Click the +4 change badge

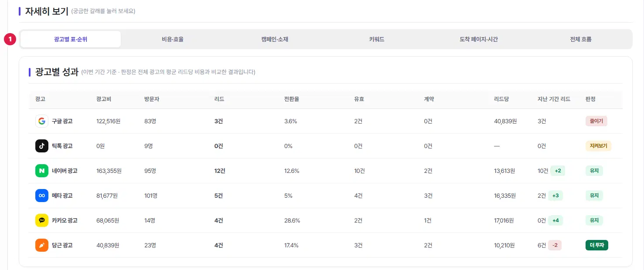click(x=555, y=220)
